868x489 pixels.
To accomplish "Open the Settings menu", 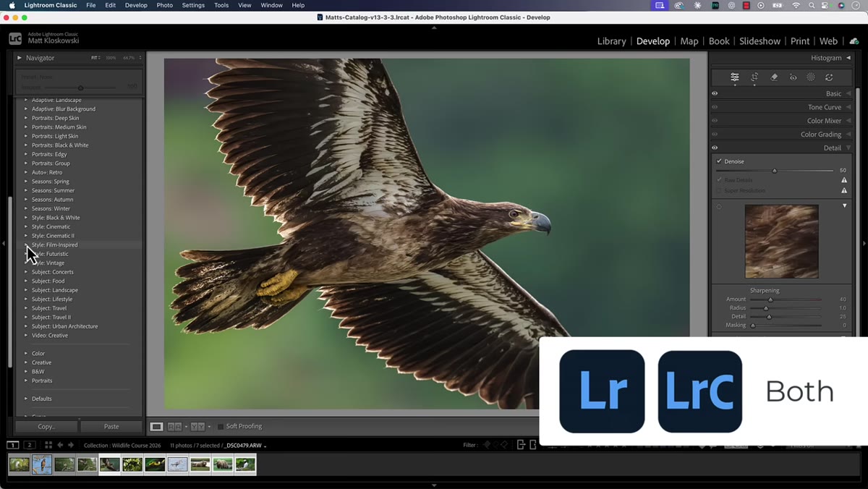I will pos(193,5).
